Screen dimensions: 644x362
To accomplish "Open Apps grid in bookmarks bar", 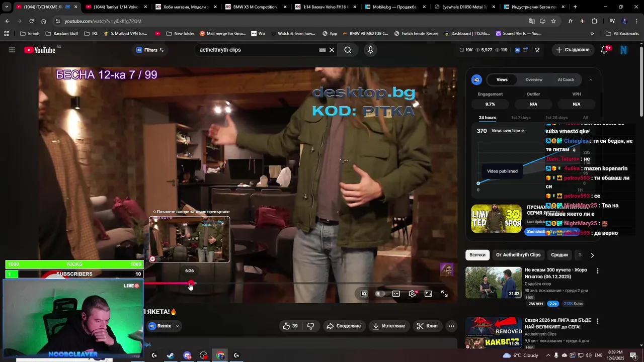I will click(7, 33).
